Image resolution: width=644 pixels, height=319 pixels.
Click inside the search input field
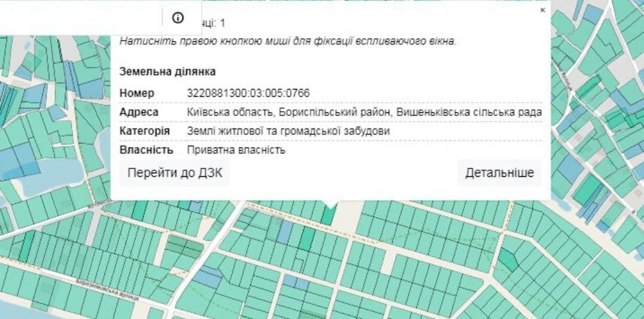click(80, 18)
